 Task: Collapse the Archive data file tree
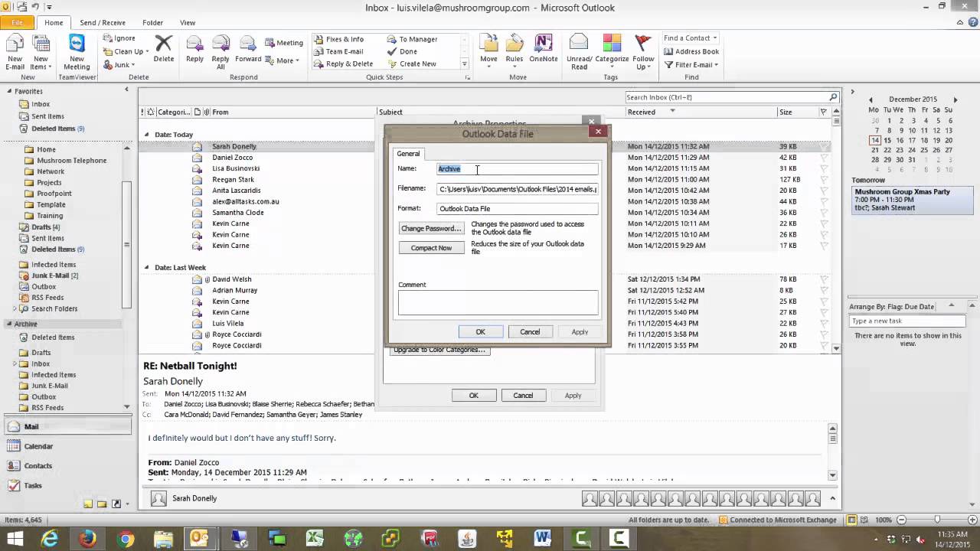tap(10, 324)
